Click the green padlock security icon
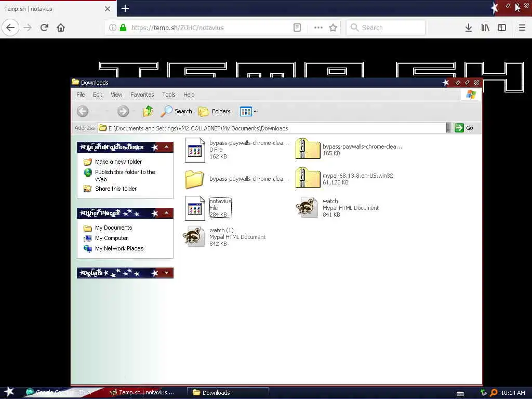 [x=123, y=28]
